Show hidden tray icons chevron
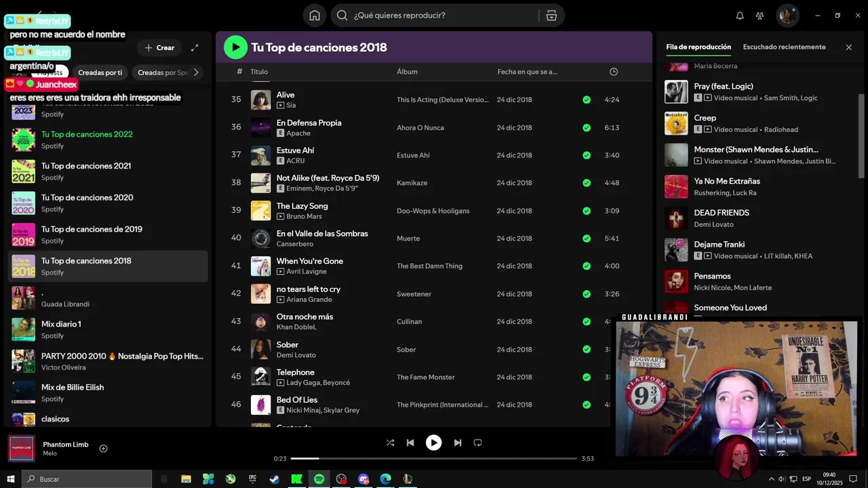This screenshot has height=488, width=868. pos(771,479)
